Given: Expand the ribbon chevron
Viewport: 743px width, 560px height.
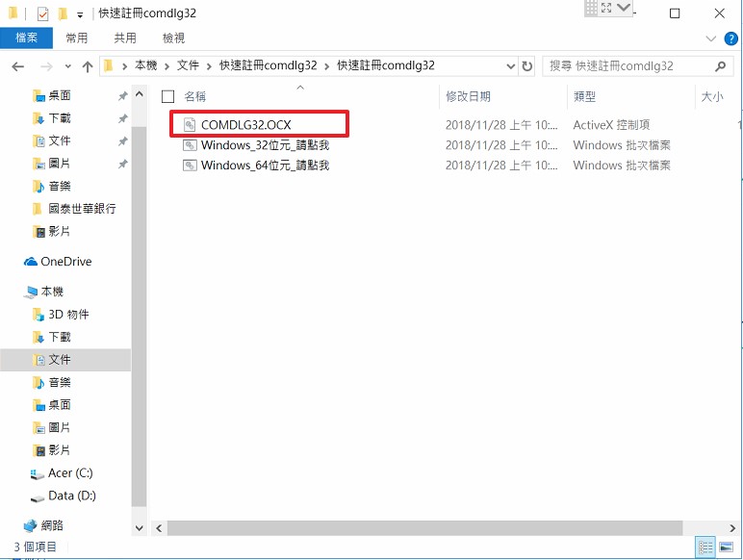Looking at the screenshot, I should (711, 38).
